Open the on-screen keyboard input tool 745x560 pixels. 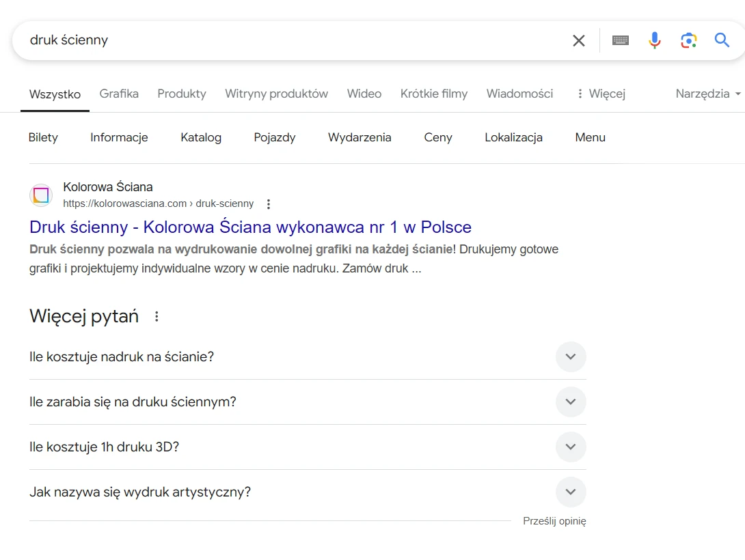pyautogui.click(x=620, y=40)
